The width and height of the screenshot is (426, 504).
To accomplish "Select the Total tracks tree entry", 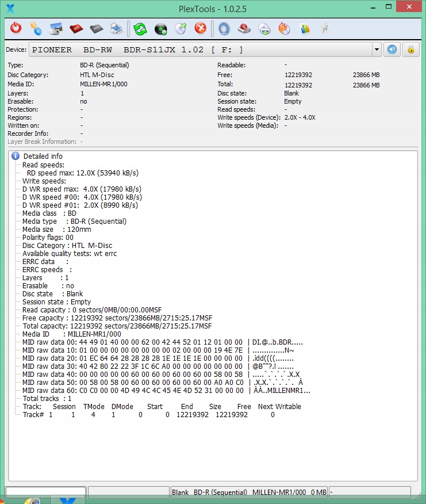I will tap(47, 398).
